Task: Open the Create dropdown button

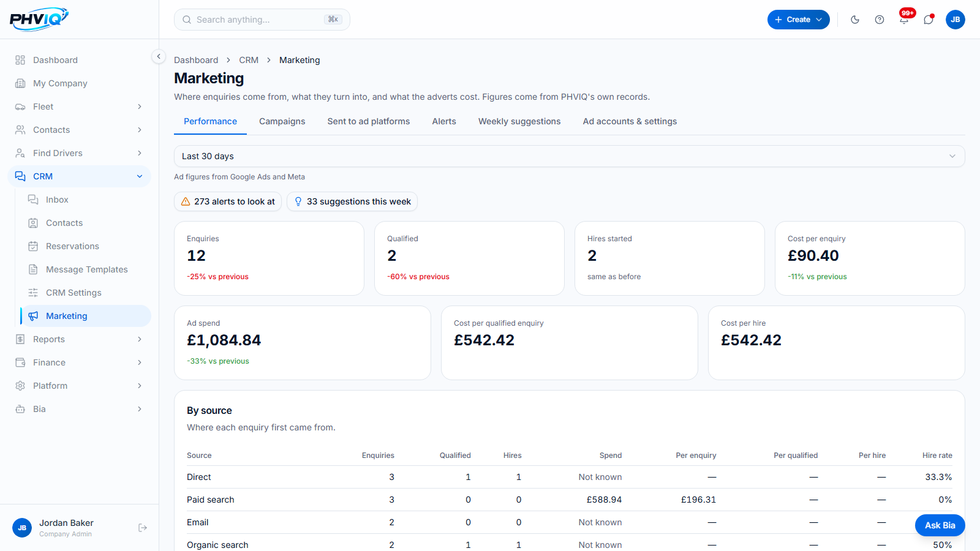Action: 798,20
